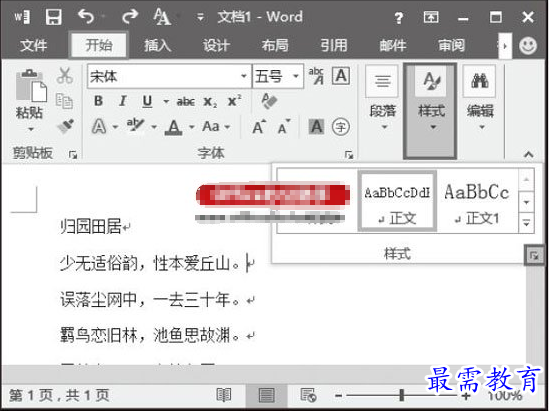Toggle bold formatting
The width and height of the screenshot is (549, 411).
coord(98,101)
